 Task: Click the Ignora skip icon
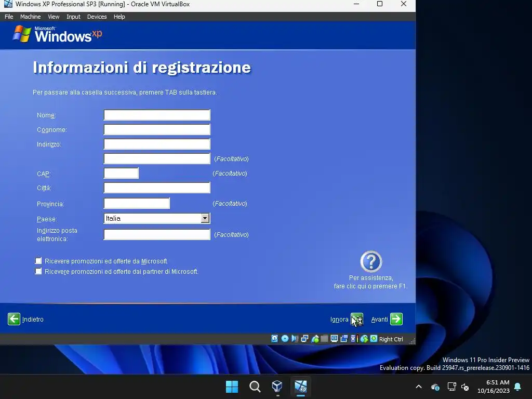click(357, 319)
